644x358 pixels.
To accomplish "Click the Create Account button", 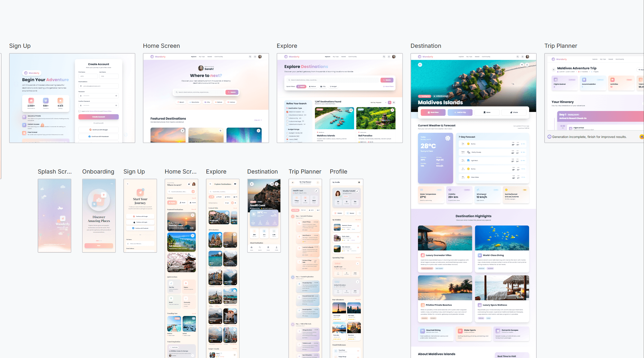I will 99,117.
